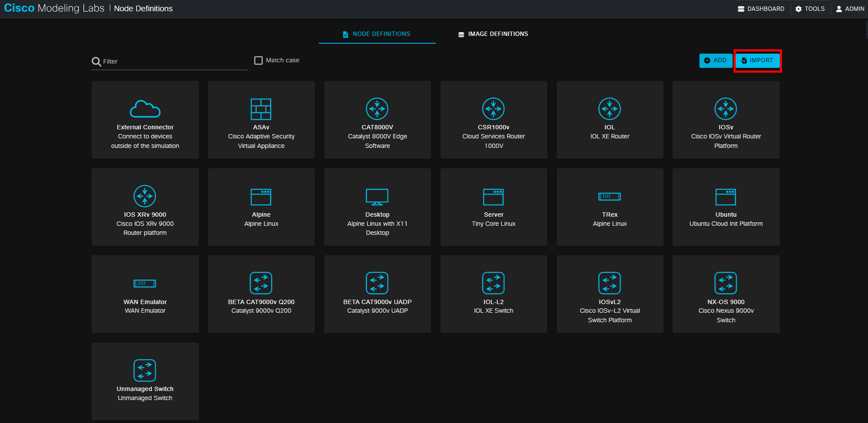Viewport: 868px width, 423px height.
Task: Click the ASAv firewall icon
Action: pyautogui.click(x=261, y=109)
